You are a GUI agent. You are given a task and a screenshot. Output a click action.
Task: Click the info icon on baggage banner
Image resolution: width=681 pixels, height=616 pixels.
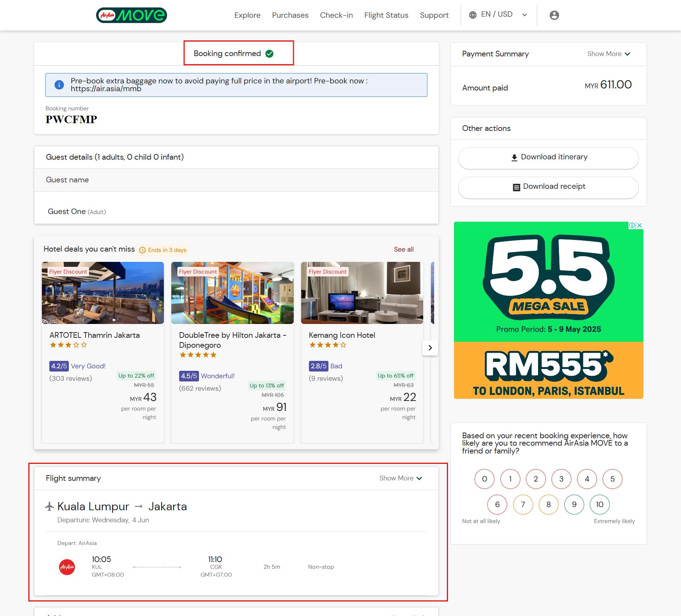click(59, 84)
